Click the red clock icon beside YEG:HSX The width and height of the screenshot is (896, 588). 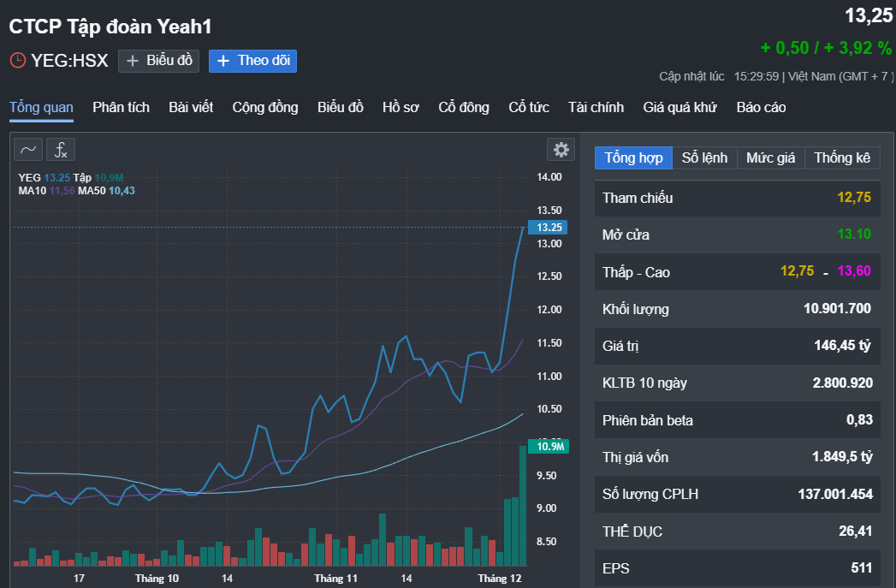[x=18, y=60]
